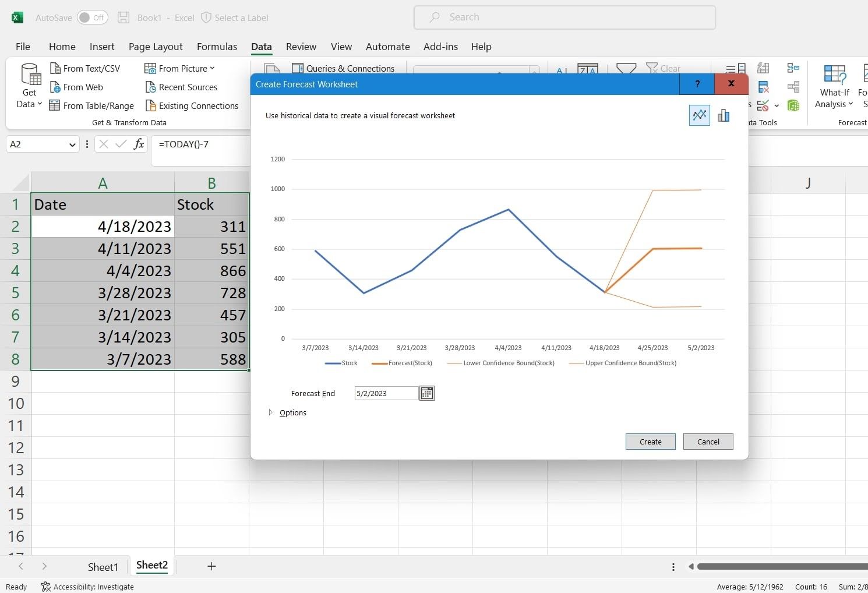868x593 pixels.
Task: Click the Forecast End date field
Action: tap(386, 393)
